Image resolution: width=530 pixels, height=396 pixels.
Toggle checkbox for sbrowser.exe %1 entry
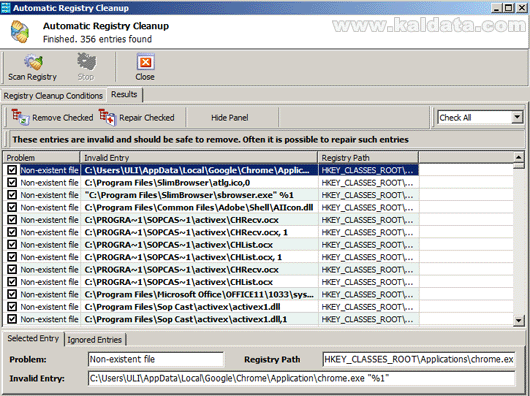pyautogui.click(x=12, y=195)
